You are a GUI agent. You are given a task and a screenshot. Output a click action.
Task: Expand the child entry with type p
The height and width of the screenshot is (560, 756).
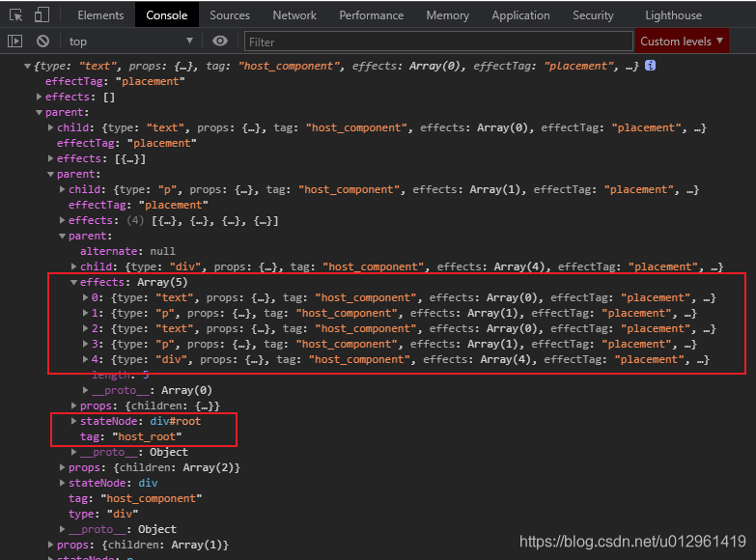coord(62,189)
